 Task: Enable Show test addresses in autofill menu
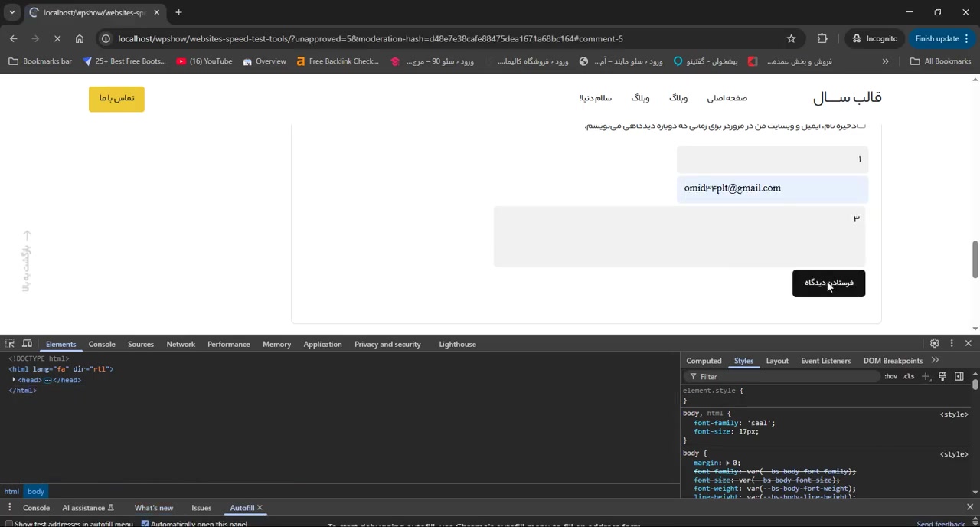coord(8,524)
